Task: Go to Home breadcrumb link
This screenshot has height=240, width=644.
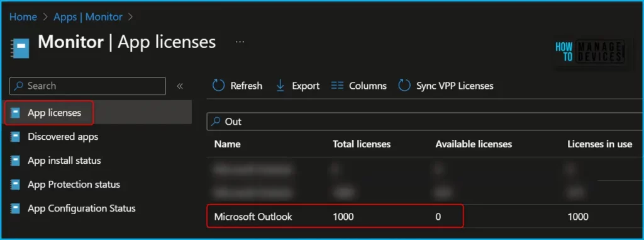Action: point(23,17)
